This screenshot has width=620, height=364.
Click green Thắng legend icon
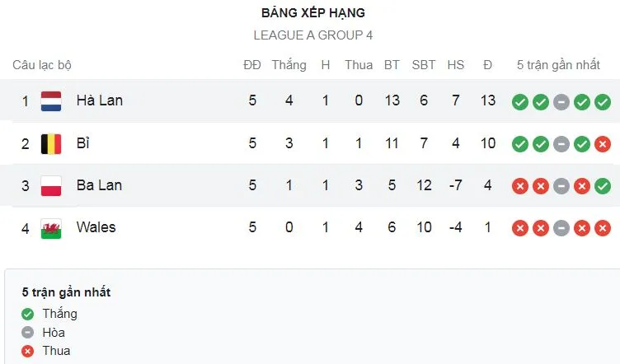tap(28, 314)
